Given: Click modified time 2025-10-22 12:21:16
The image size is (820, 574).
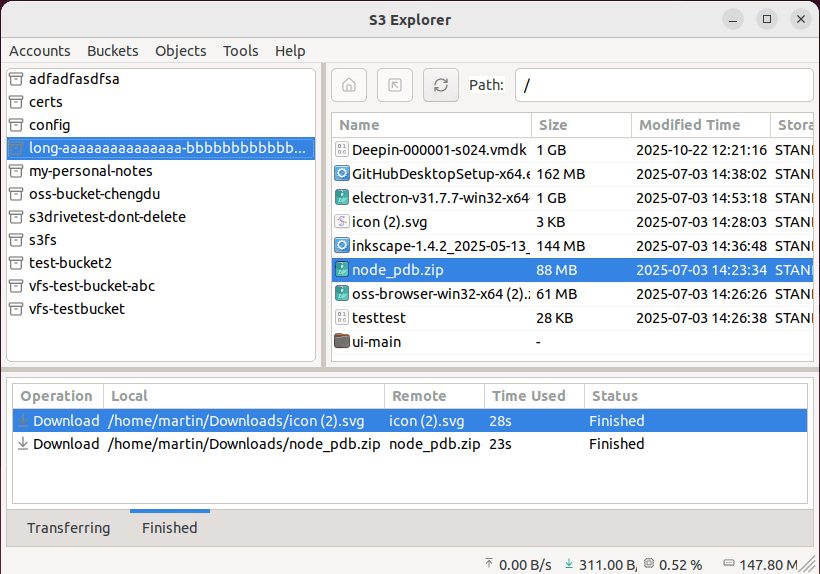Looking at the screenshot, I should click(701, 150).
